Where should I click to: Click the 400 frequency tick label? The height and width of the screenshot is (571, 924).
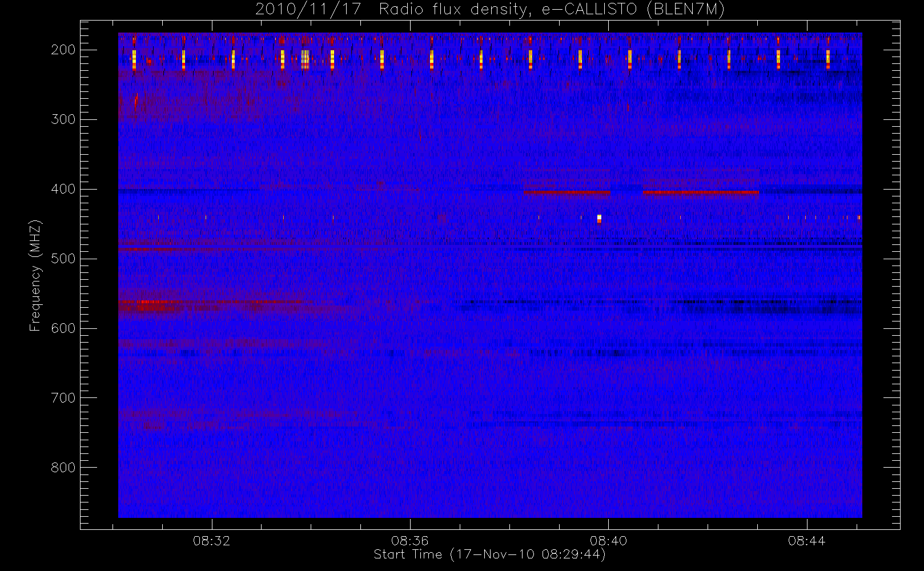pyautogui.click(x=63, y=189)
